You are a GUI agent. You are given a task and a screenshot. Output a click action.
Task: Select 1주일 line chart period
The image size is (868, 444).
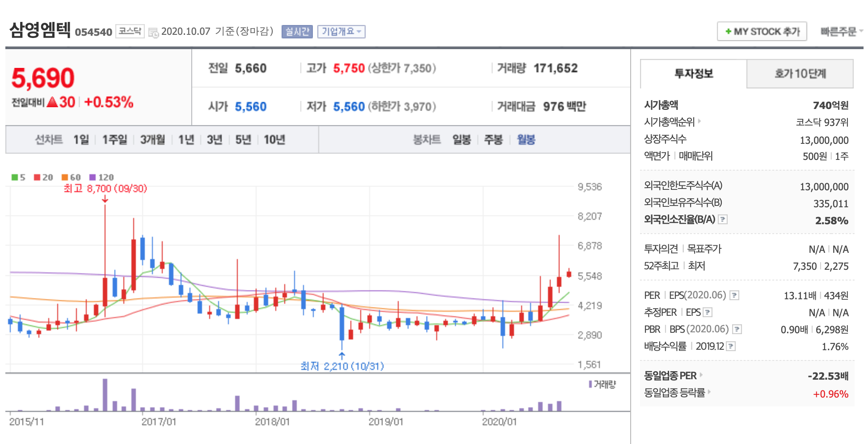(115, 140)
